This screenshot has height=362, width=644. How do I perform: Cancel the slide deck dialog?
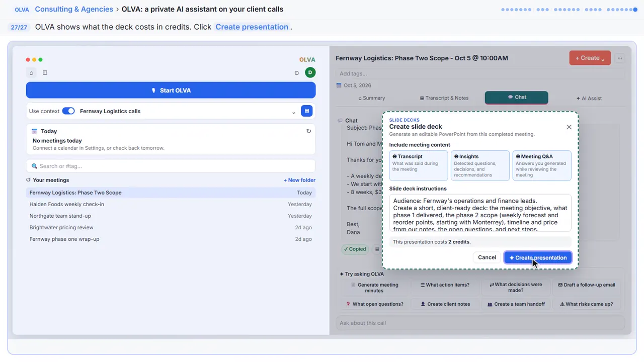[x=487, y=257]
